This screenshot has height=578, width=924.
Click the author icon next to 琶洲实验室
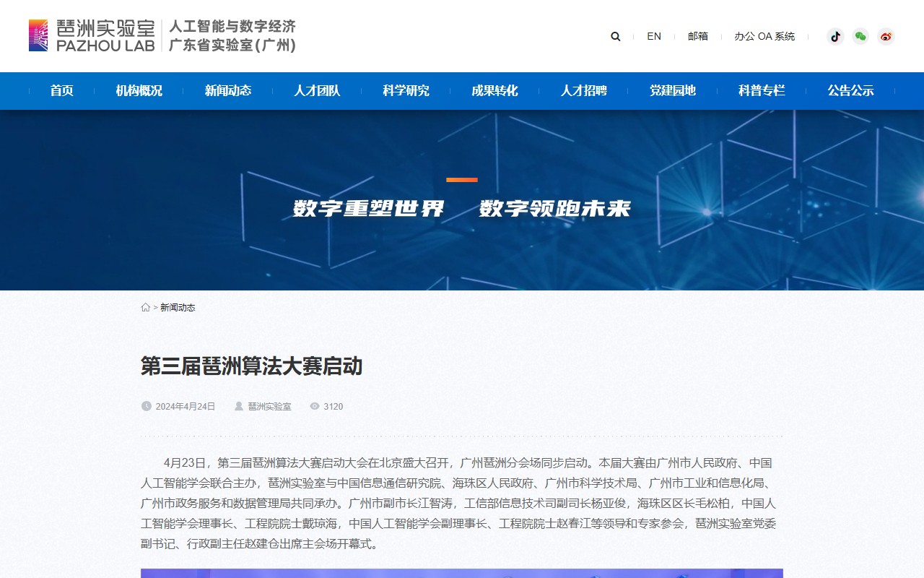pos(238,406)
